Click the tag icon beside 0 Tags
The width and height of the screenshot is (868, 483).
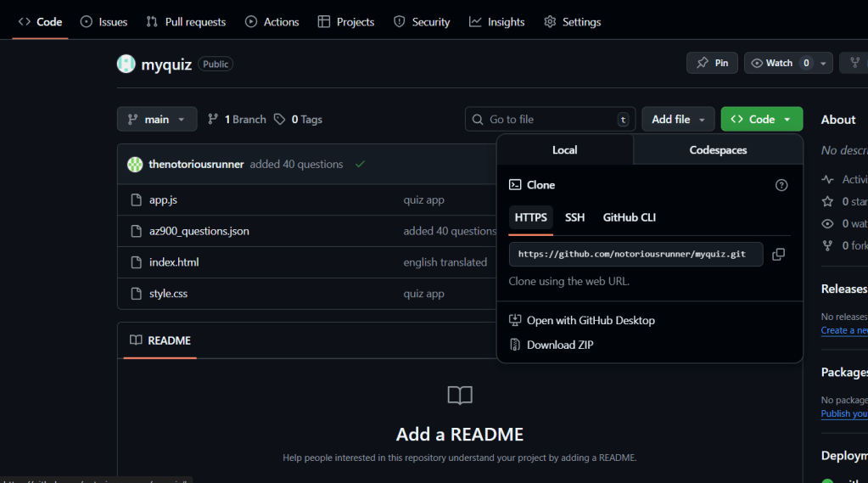[x=279, y=119]
